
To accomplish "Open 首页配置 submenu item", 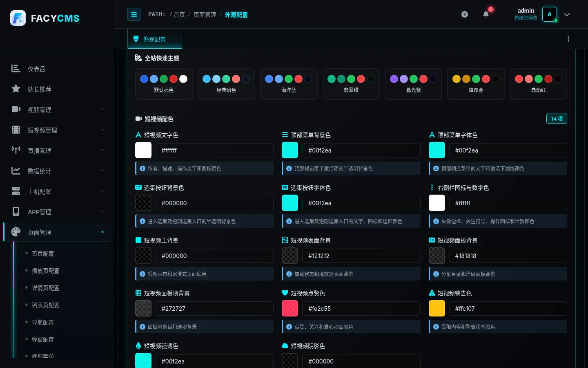I will 43,254.
